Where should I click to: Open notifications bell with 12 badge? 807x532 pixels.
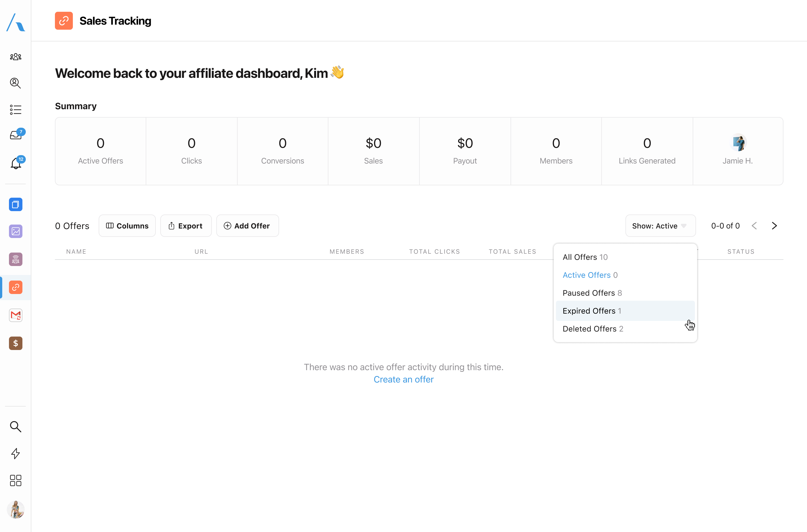[16, 164]
